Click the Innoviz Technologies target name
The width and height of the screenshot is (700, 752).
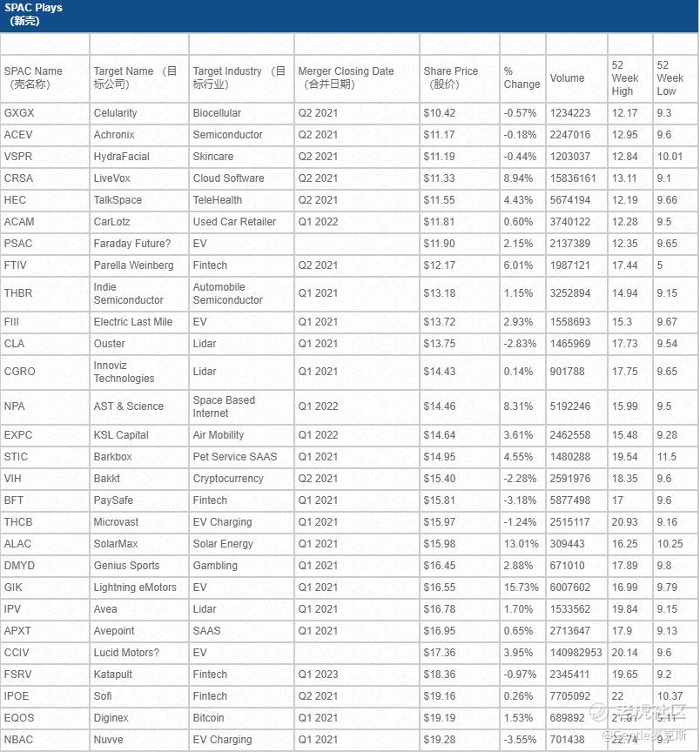click(124, 372)
